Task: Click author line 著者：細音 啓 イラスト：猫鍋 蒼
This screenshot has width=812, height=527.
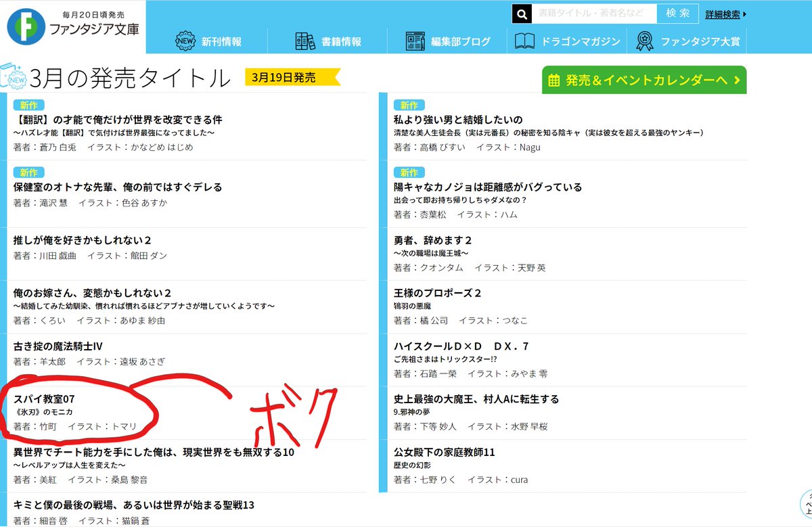Action: (81, 520)
